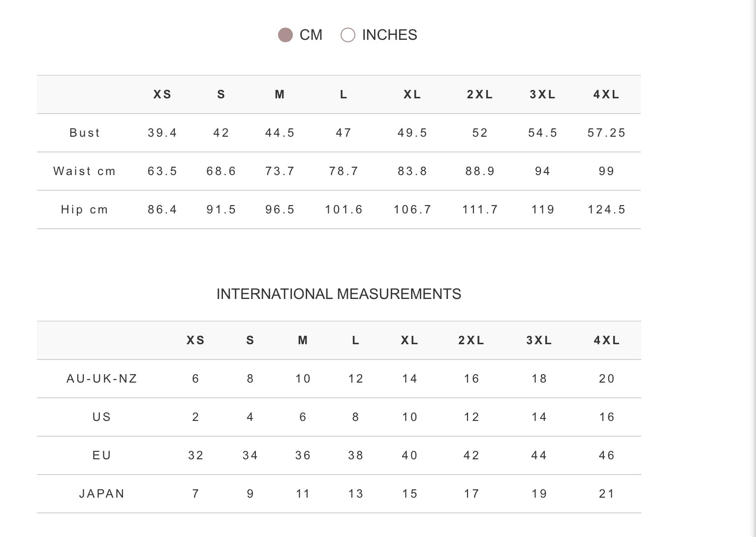Click the 57.25 bust value for 4XL
Screen dimensions: 756x537
point(606,133)
